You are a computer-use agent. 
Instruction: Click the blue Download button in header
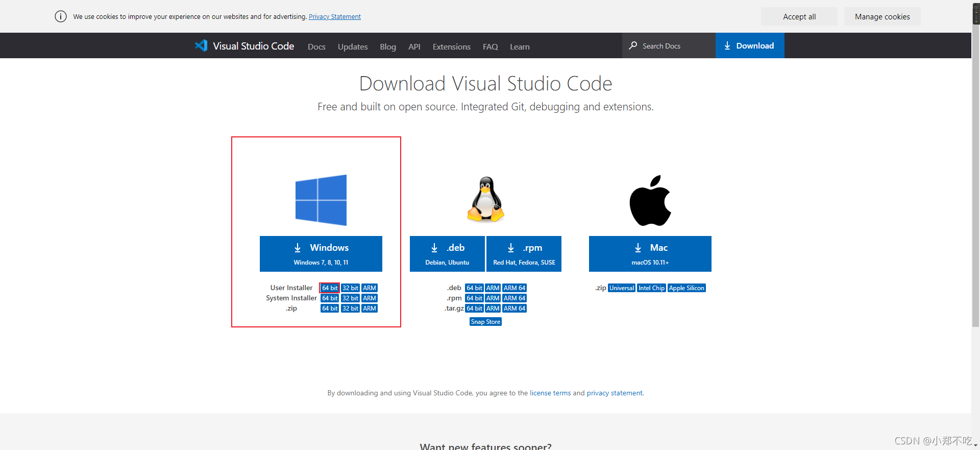750,45
